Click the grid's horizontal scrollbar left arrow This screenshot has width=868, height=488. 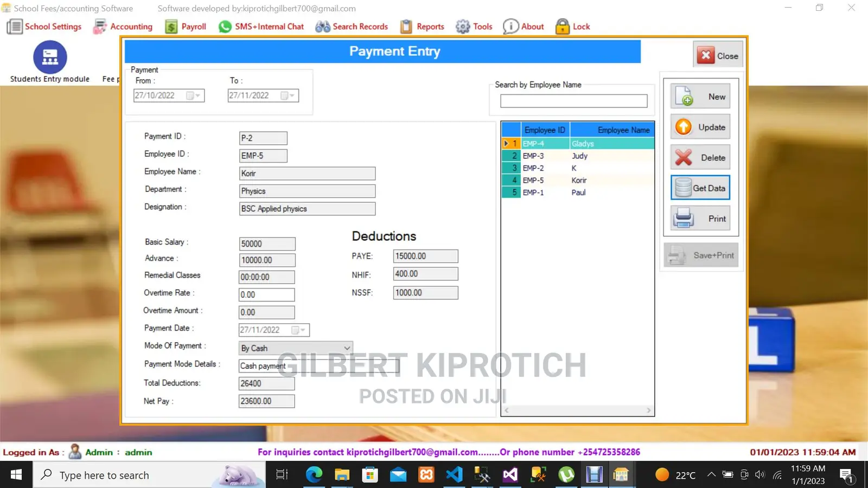click(507, 410)
